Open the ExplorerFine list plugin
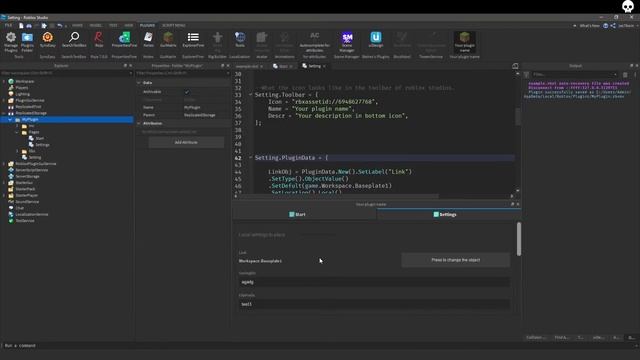This screenshot has height=360, width=640. (193, 40)
